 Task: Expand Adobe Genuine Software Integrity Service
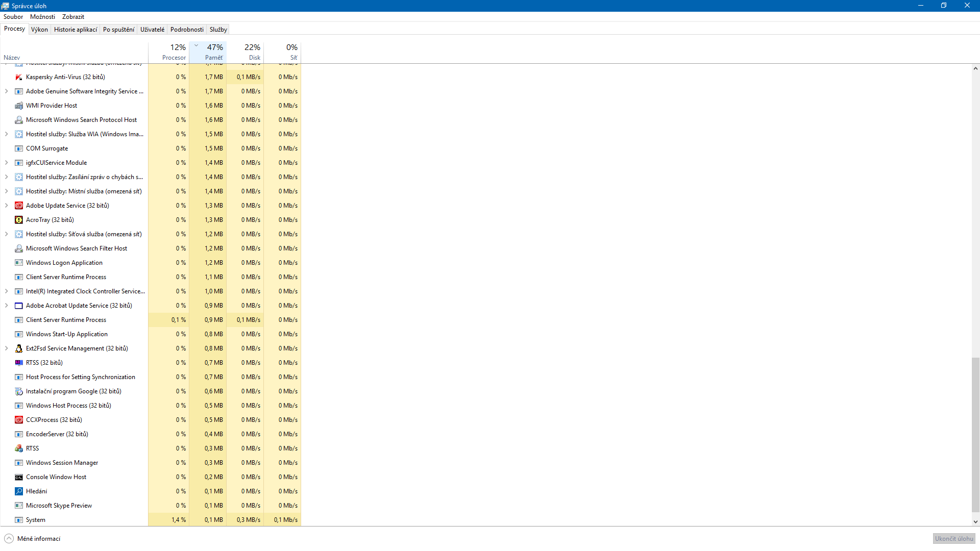coord(6,91)
